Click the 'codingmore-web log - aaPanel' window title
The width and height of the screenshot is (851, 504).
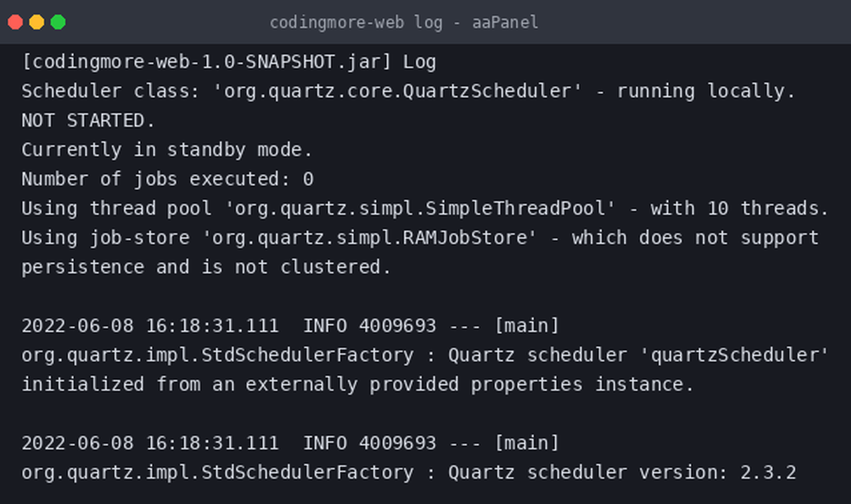click(403, 23)
